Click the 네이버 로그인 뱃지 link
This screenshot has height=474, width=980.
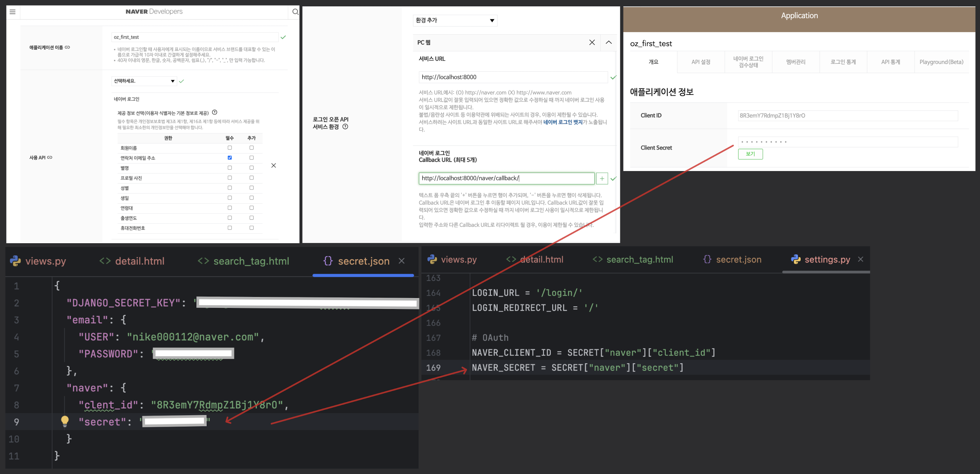pos(563,123)
